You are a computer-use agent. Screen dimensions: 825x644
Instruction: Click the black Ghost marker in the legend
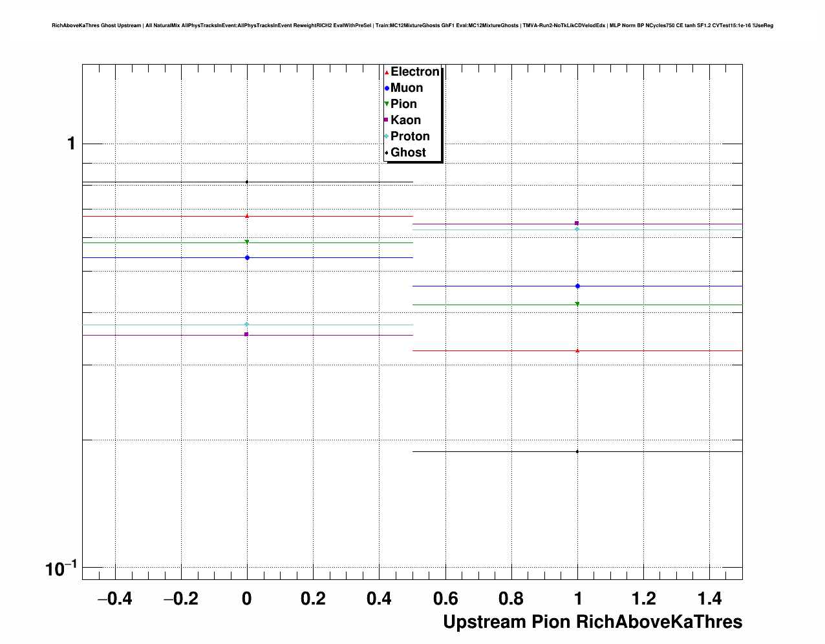(x=387, y=153)
